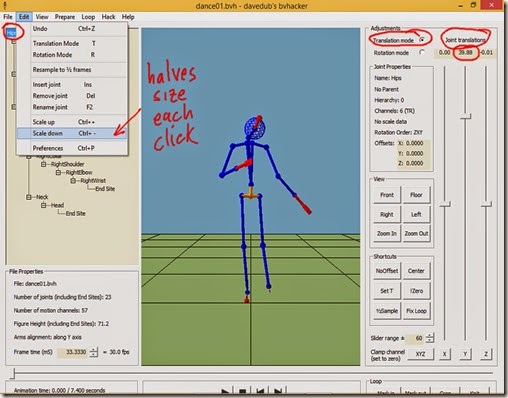508x398 pixels.
Task: Collapse the RightShoulder tree node
Action: [43, 164]
